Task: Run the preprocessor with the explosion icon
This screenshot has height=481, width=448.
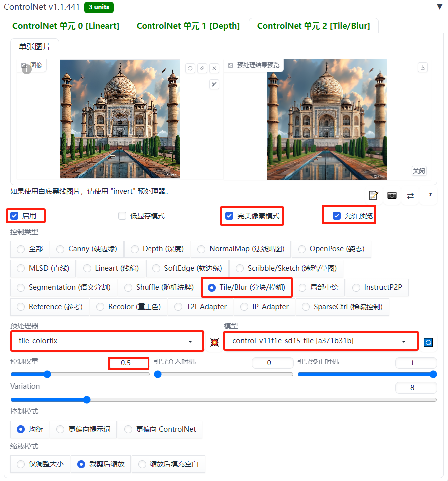Action: coord(213,342)
